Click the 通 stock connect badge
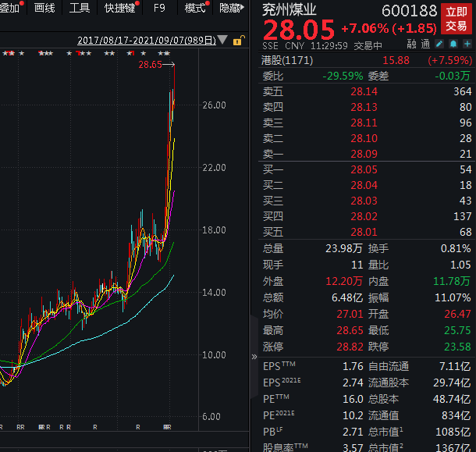 (x=424, y=44)
